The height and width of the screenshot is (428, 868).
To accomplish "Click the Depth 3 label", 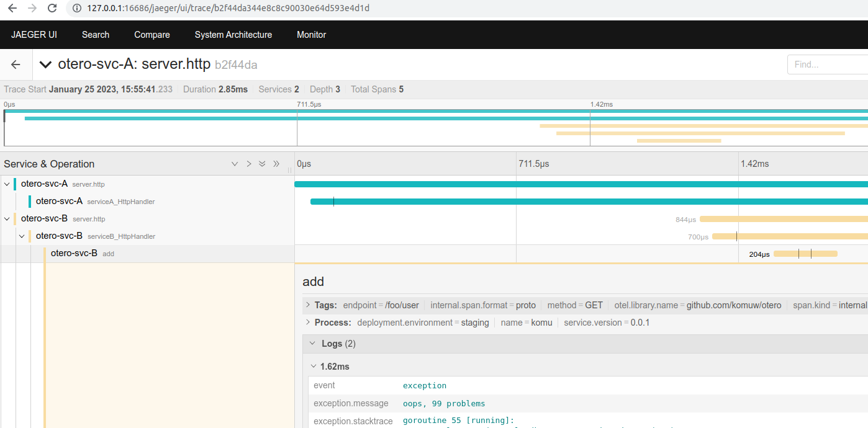I will 325,89.
